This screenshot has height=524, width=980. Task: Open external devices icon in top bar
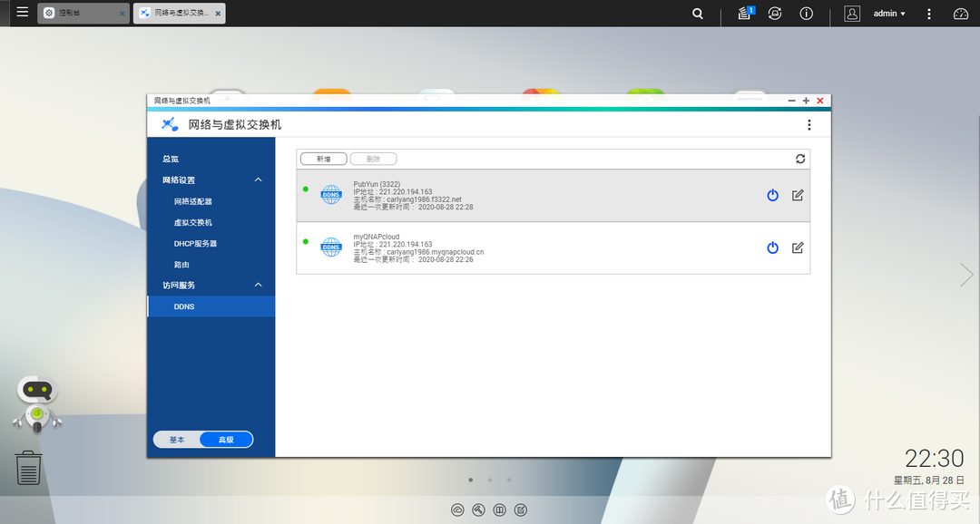point(775,13)
